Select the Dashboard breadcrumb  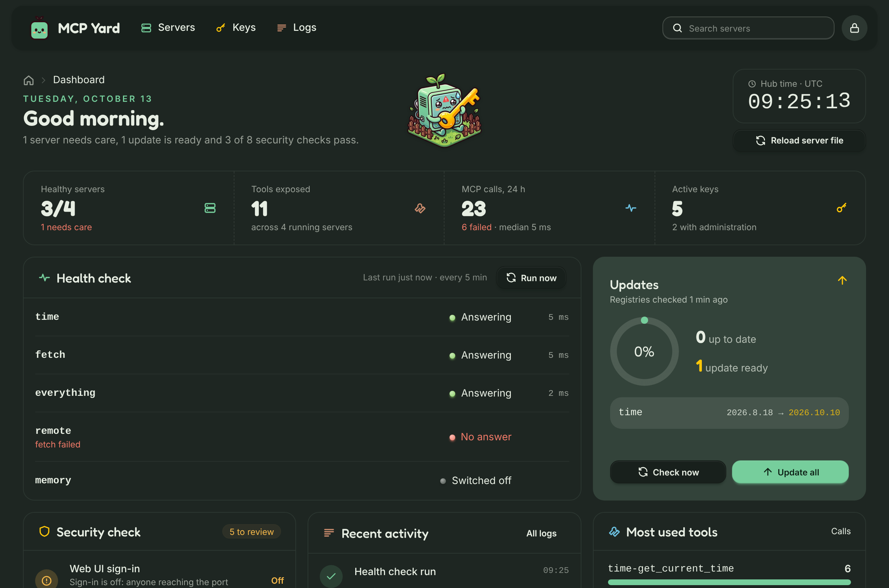79,80
